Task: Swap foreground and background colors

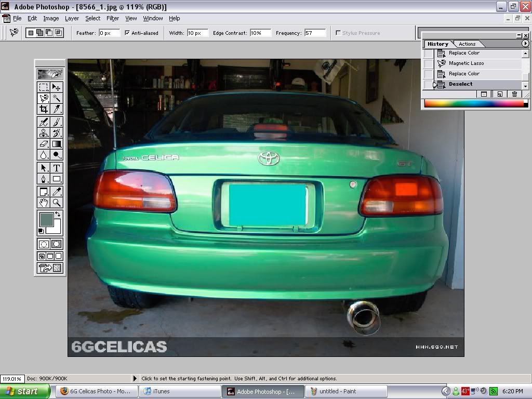Action: tap(58, 214)
